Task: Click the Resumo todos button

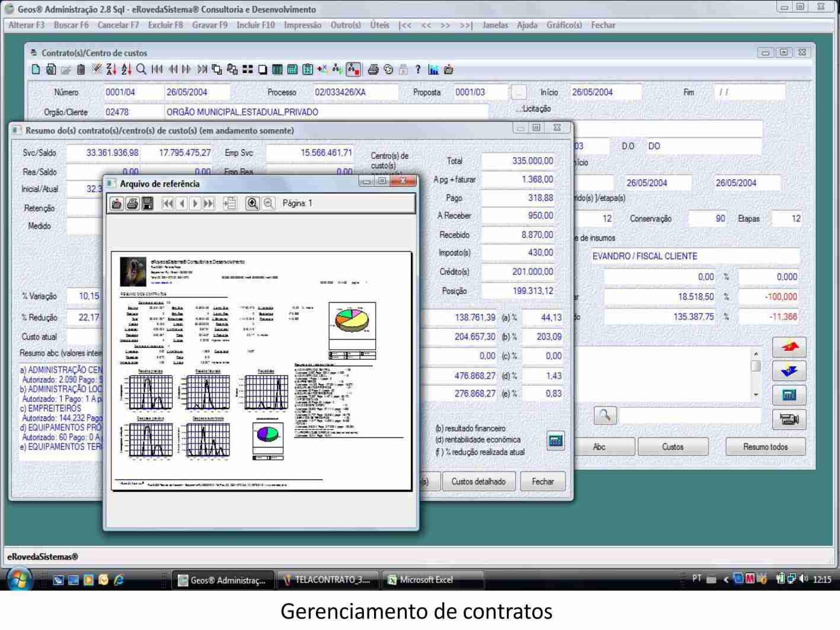Action: point(765,447)
